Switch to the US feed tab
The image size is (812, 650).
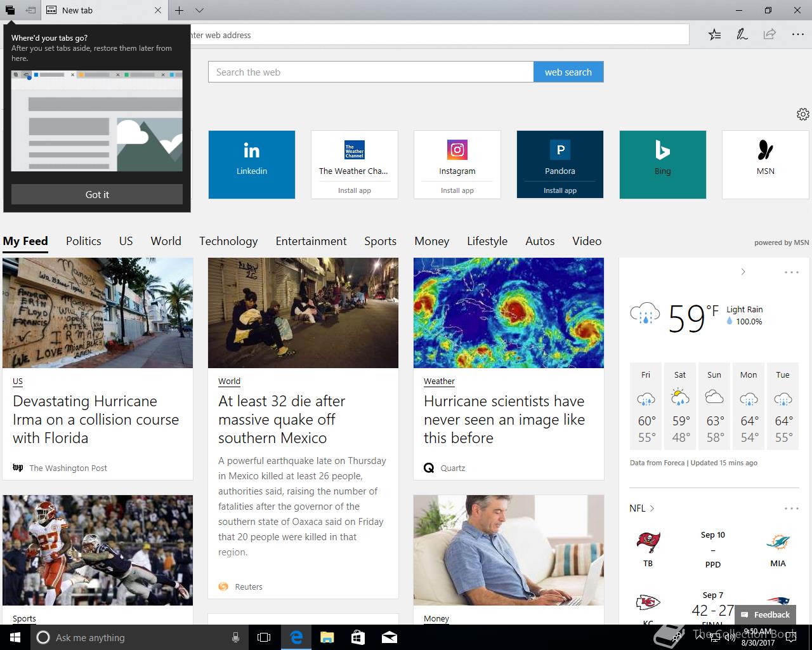click(x=126, y=241)
